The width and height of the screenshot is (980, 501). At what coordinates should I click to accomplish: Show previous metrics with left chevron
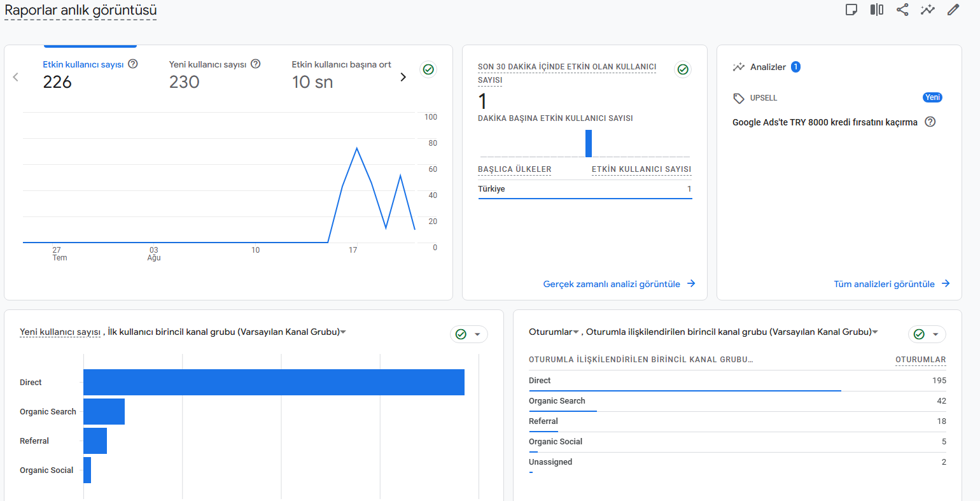[16, 77]
